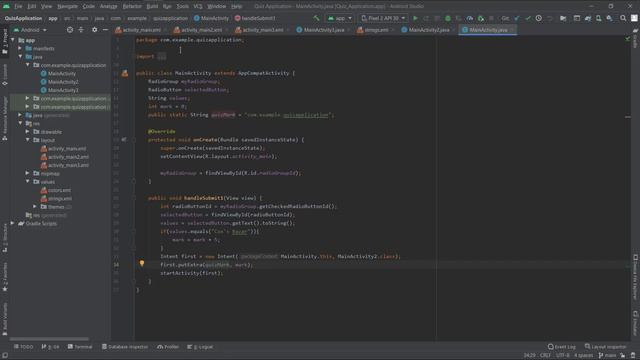Open the Search Everywhere magnifier icon
Screen dimensions: 640x360
(623, 18)
